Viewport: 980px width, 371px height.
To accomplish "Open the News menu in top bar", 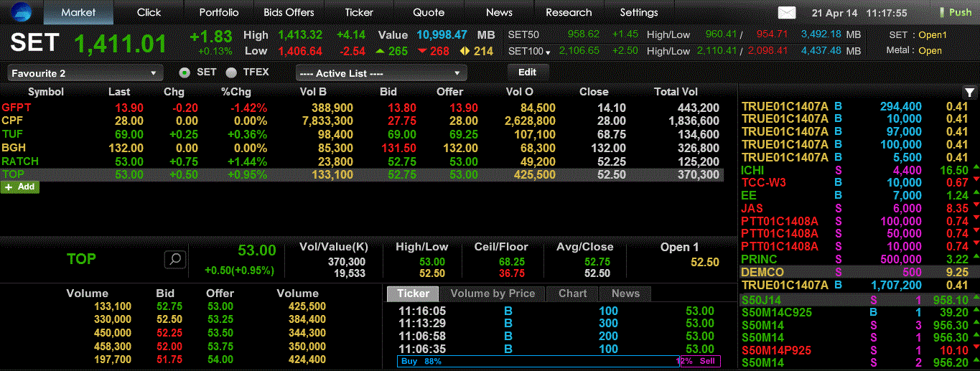I will click(x=499, y=12).
